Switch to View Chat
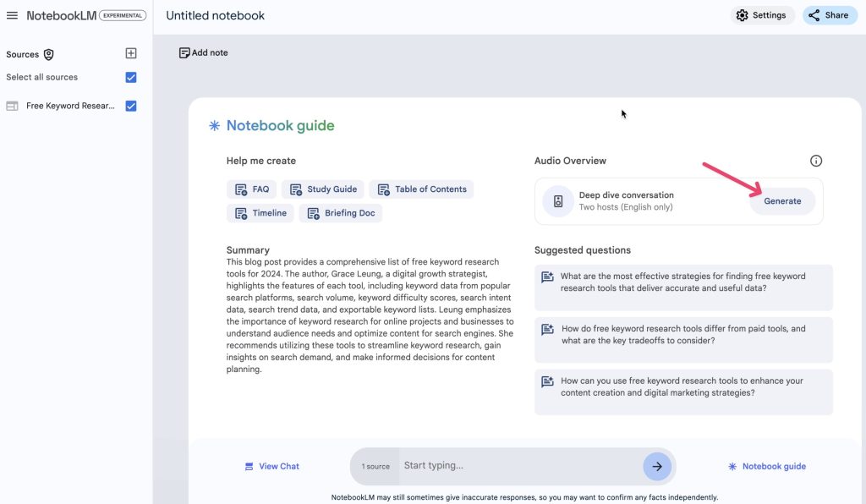Image resolution: width=866 pixels, height=504 pixels. click(x=271, y=466)
